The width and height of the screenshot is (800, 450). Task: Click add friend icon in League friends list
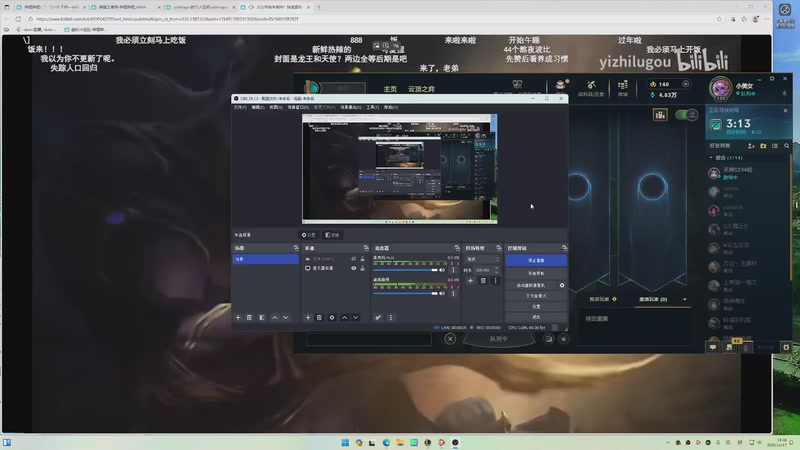pos(751,146)
